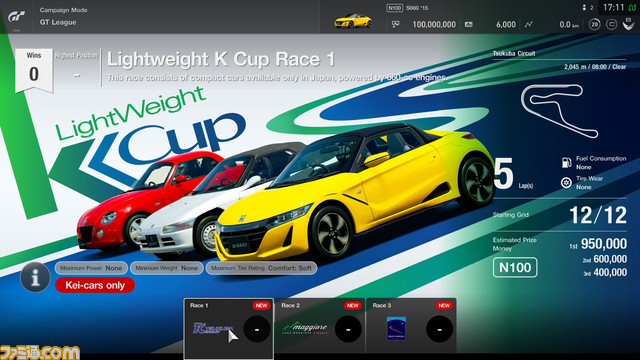
Task: Click the mileage points icon beside 6,000
Action: [469, 24]
